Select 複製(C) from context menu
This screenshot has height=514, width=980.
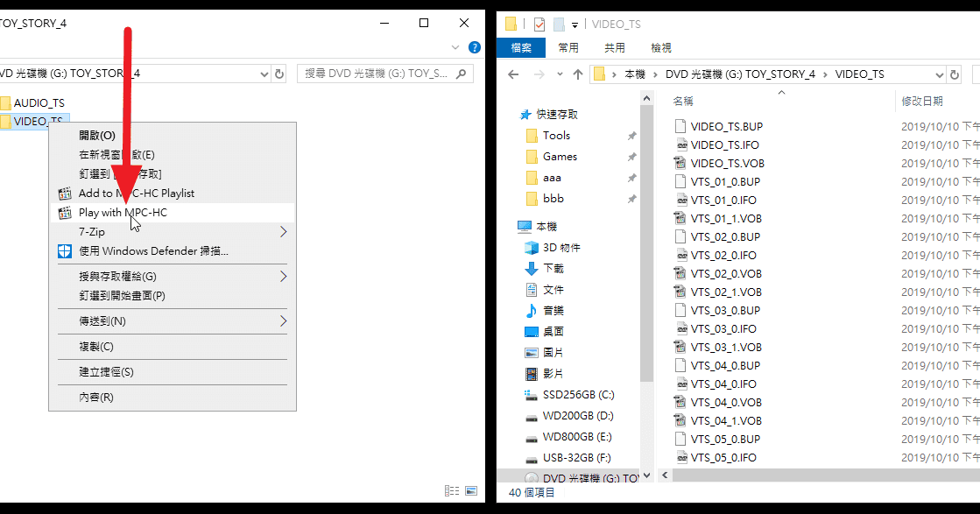[172, 347]
